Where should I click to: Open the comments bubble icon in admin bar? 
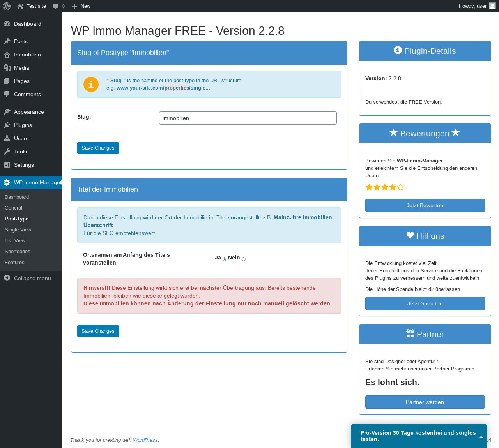tap(56, 6)
